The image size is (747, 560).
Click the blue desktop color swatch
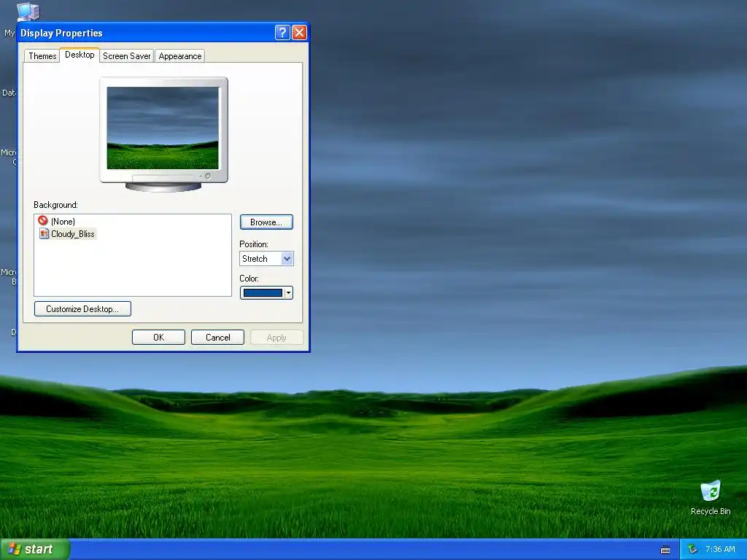[x=263, y=293]
